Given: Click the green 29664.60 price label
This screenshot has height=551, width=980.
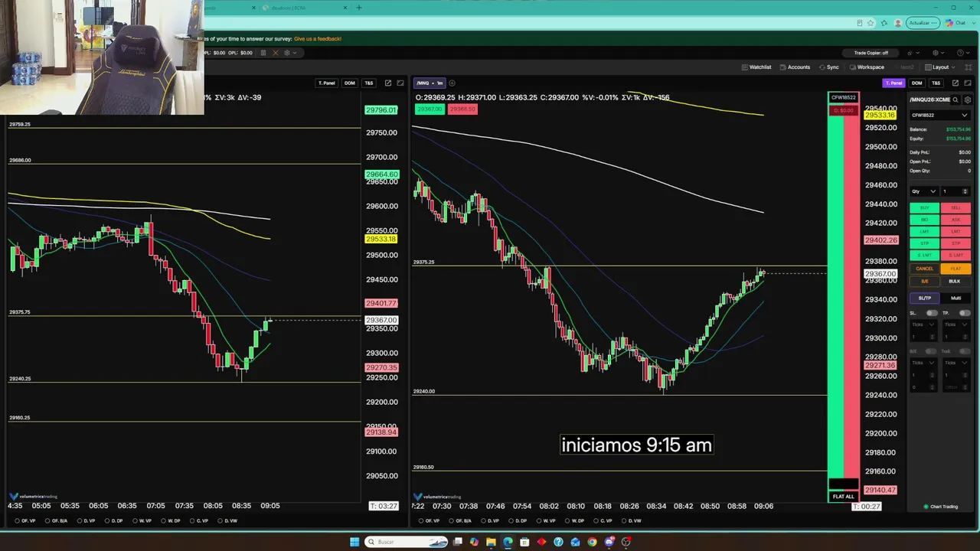Looking at the screenshot, I should tap(382, 174).
